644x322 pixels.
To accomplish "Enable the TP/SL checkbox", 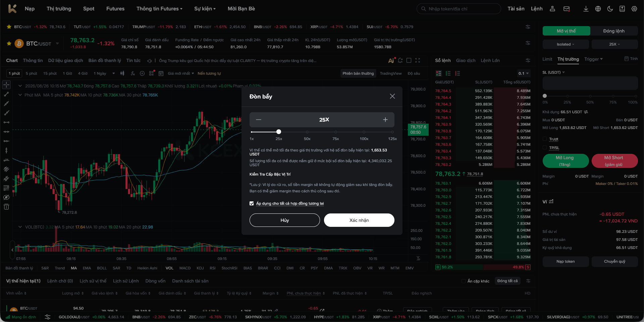I will tap(545, 148).
